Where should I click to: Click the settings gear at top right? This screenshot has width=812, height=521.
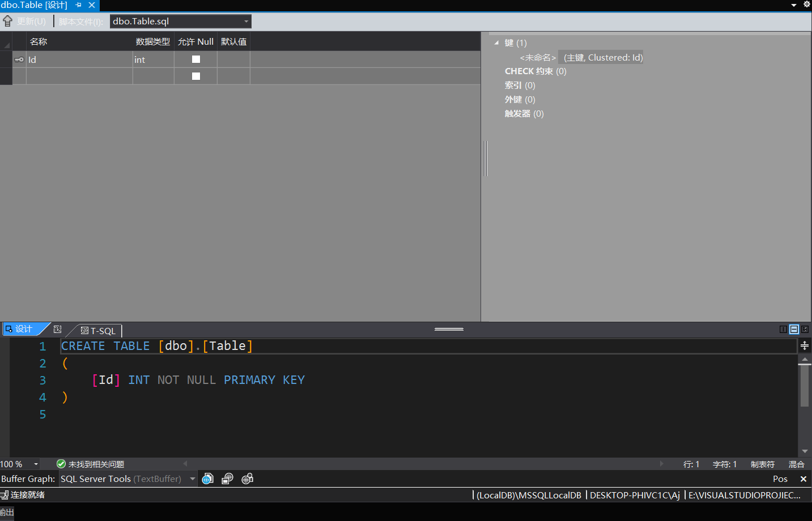(807, 4)
